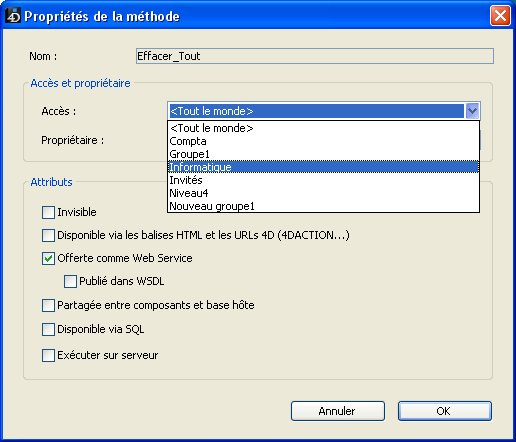Select <Tout le monde> in the list
Viewport: 516px width, 442px height.
pyautogui.click(x=323, y=128)
